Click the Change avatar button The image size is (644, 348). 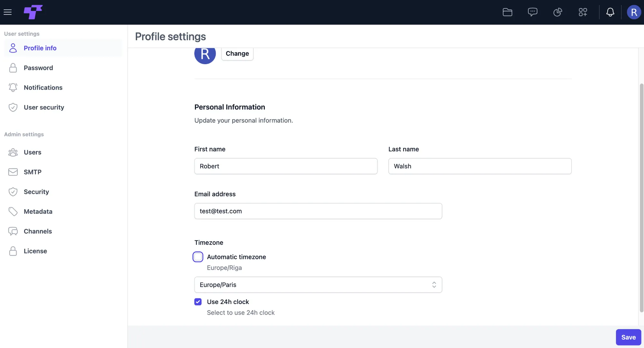click(x=237, y=53)
